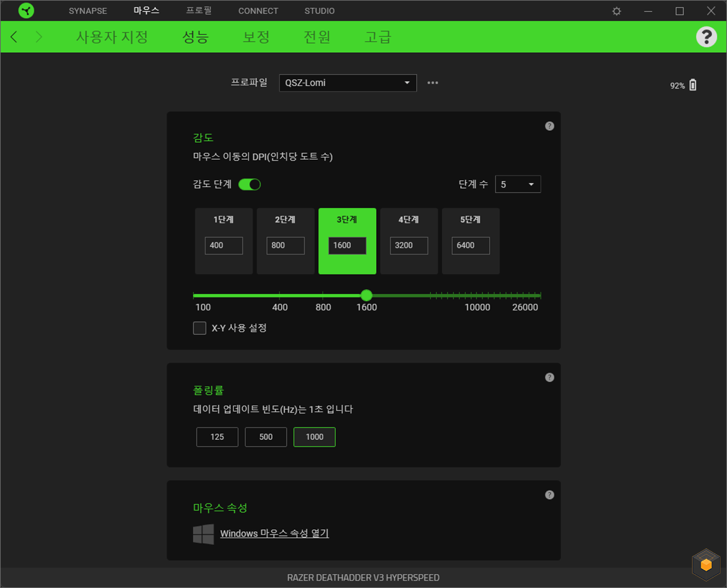Switch to the 프로필 tab
Image resolution: width=727 pixels, height=588 pixels.
coord(199,10)
